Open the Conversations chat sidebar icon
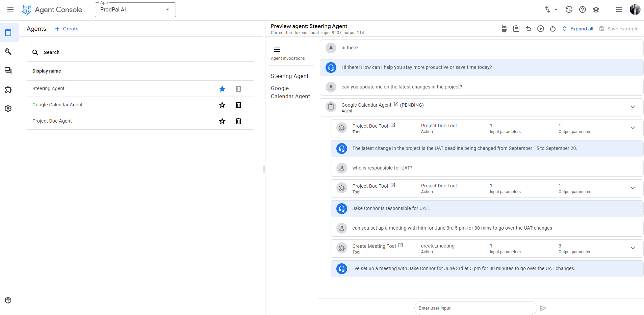This screenshot has width=644, height=315. pyautogui.click(x=8, y=71)
